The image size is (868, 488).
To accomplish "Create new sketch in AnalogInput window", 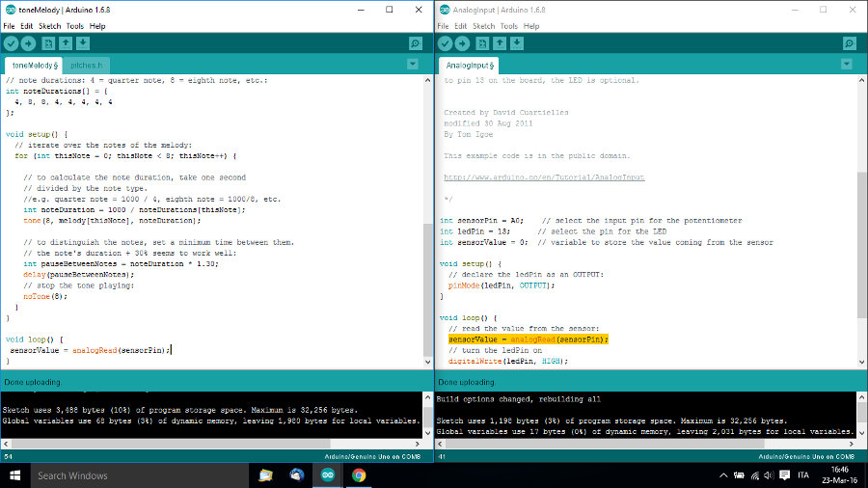I will (482, 43).
